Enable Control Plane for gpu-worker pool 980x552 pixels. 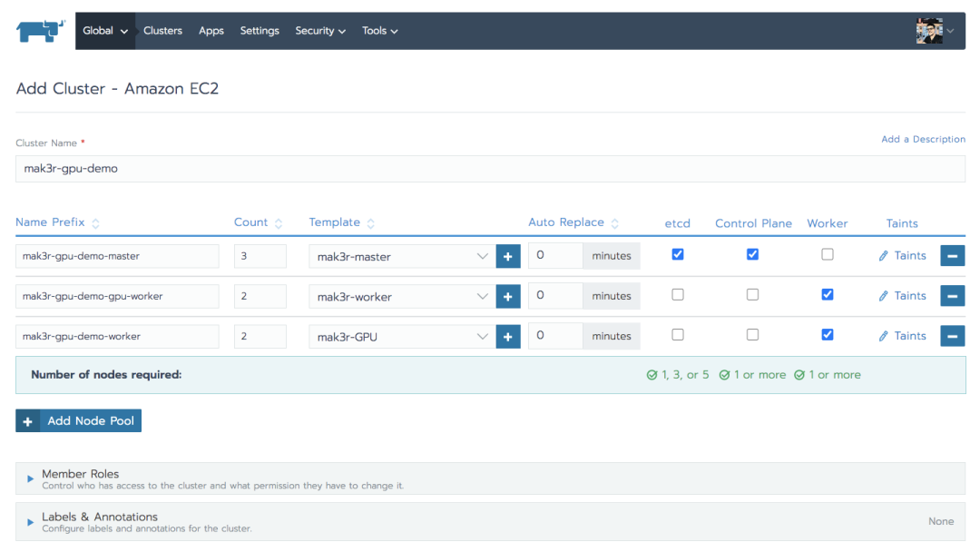coord(752,294)
